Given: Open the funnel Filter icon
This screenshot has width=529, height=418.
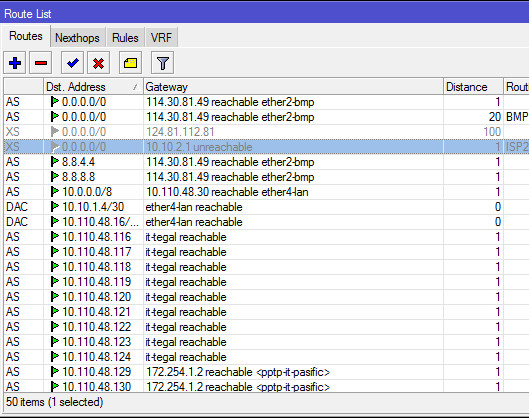Looking at the screenshot, I should click(163, 63).
